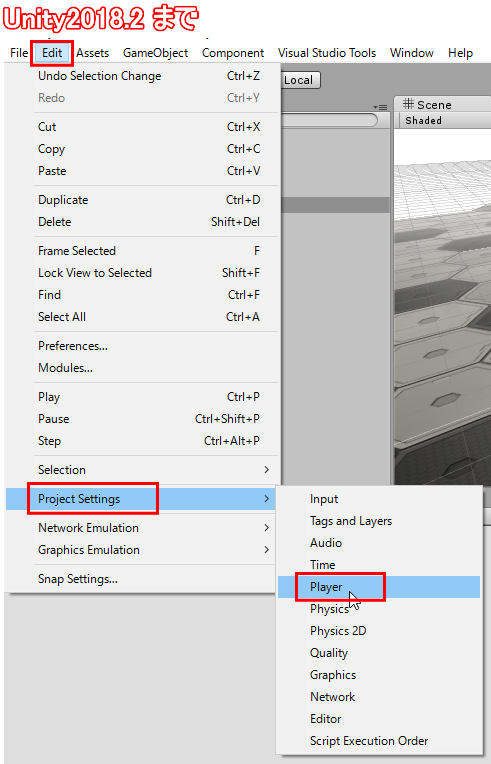Open the Visual Studio Tools menu
The height and width of the screenshot is (764, 491).
click(x=327, y=53)
